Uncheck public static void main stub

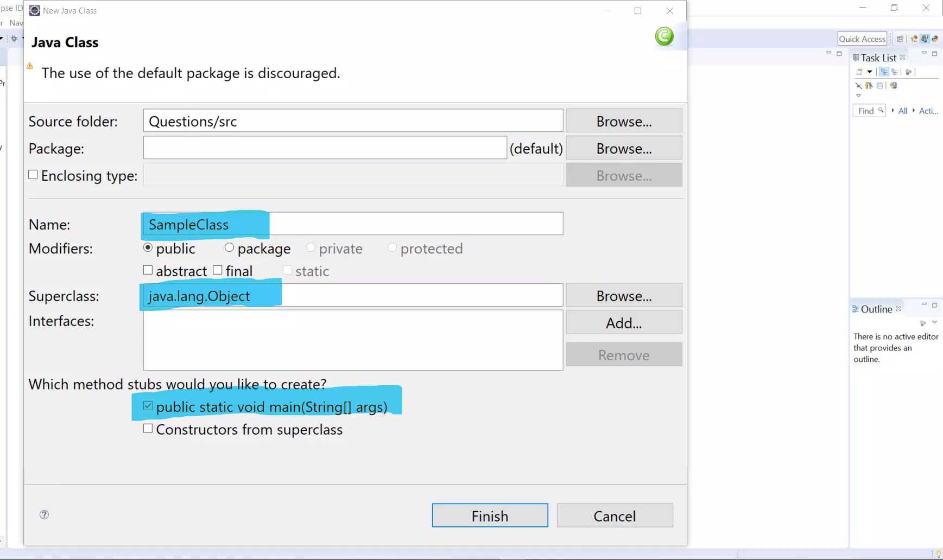[148, 405]
